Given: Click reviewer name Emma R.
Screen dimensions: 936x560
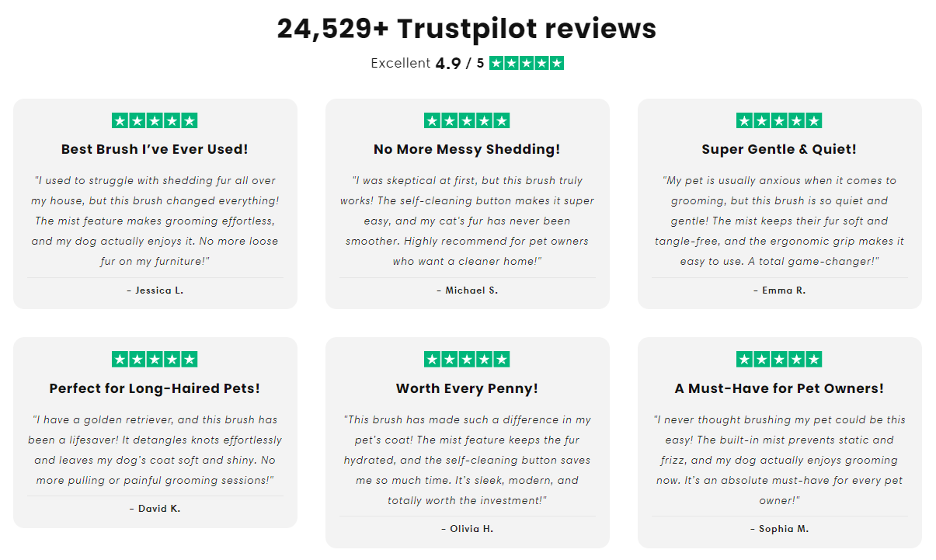Looking at the screenshot, I should click(779, 290).
